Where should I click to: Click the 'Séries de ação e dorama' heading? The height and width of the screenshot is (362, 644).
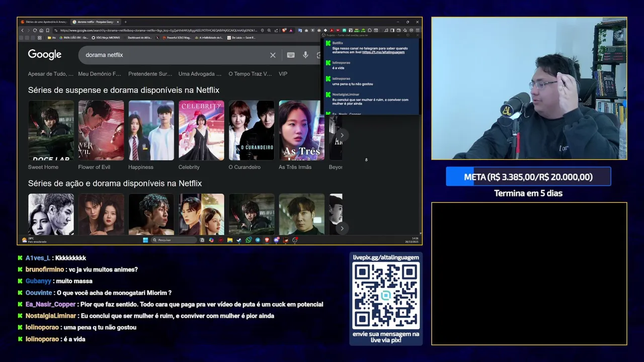point(115,184)
